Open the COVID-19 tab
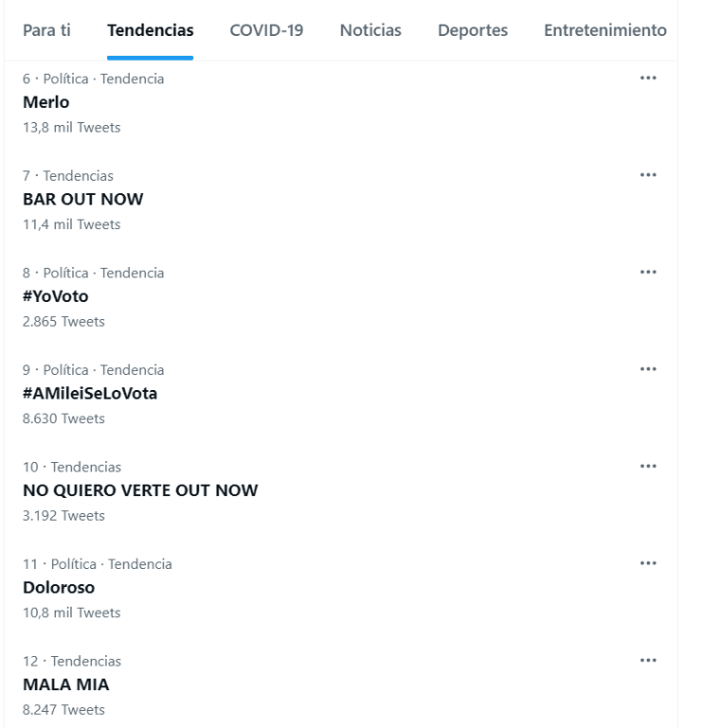This screenshot has width=701, height=728. [266, 31]
